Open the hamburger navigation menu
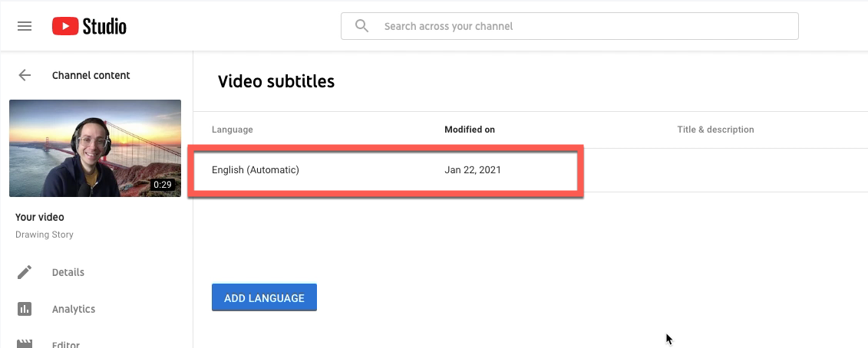Viewport: 868px width, 348px height. tap(25, 26)
